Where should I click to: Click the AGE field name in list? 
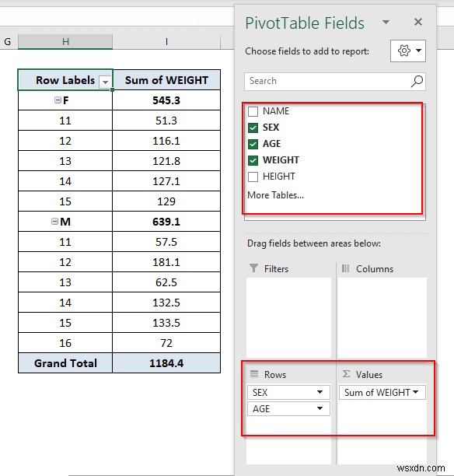tap(271, 144)
